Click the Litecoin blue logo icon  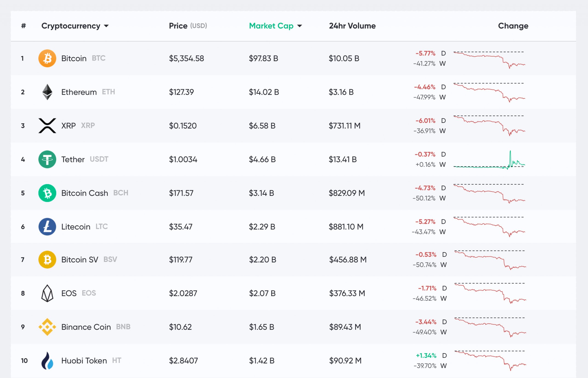(47, 227)
